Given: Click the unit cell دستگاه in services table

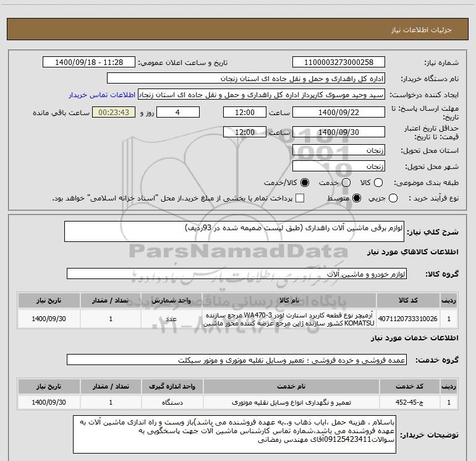Looking at the screenshot, I should [x=172, y=402].
